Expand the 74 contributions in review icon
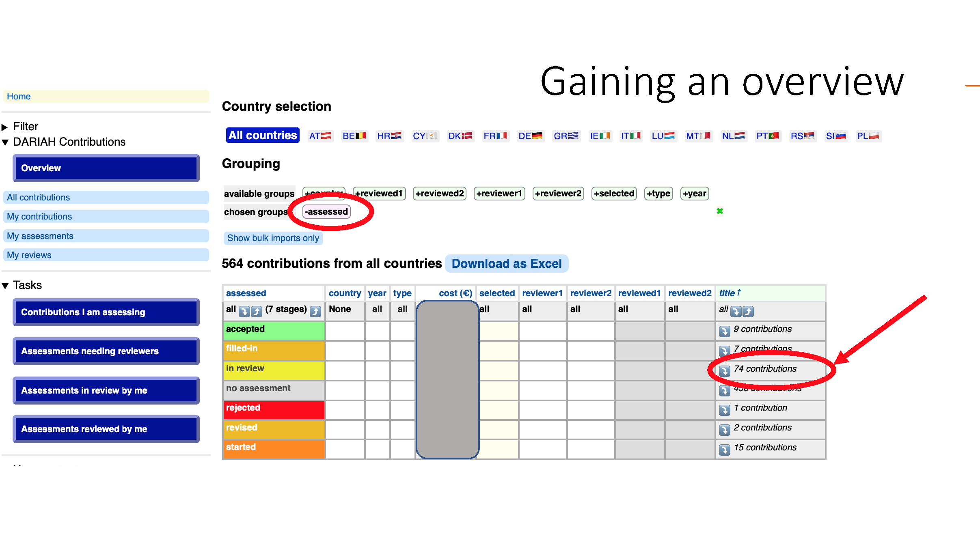 [x=724, y=370]
